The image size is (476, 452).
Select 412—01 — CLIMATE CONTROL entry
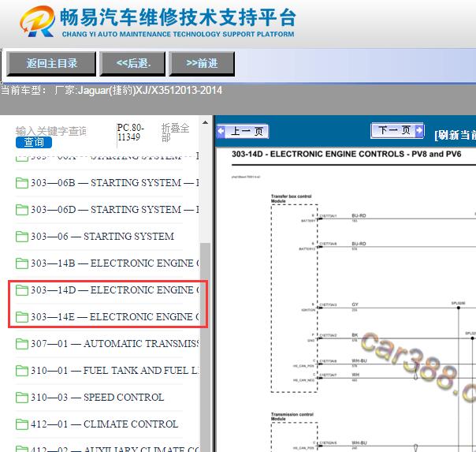point(104,424)
